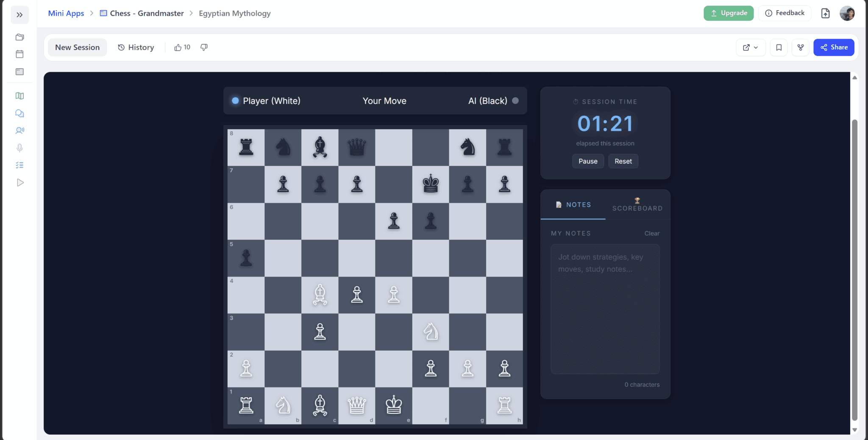Pause the session timer
The width and height of the screenshot is (868, 440).
click(587, 161)
